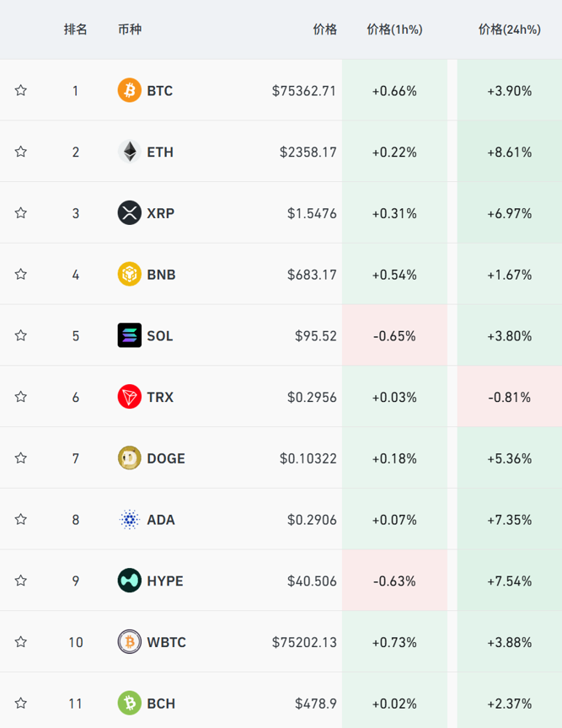Click the WBTC coin icon
Screen dimensions: 562x728
130,642
